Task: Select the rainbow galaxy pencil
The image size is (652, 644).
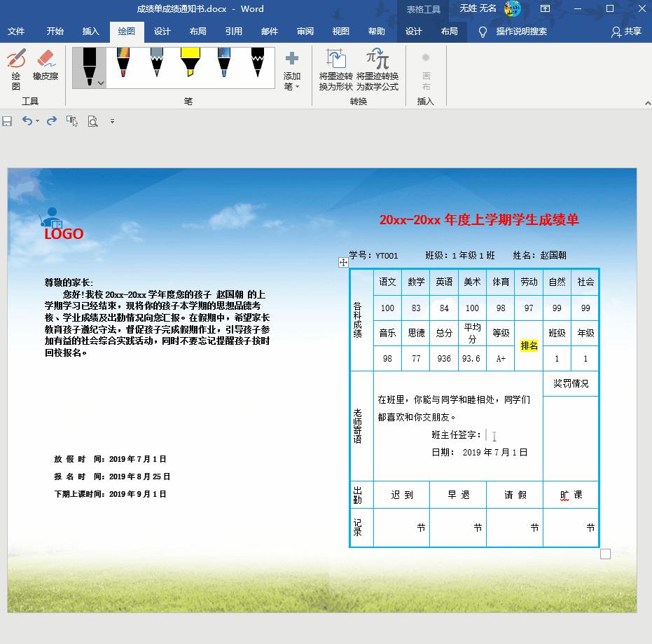Action: (123, 67)
